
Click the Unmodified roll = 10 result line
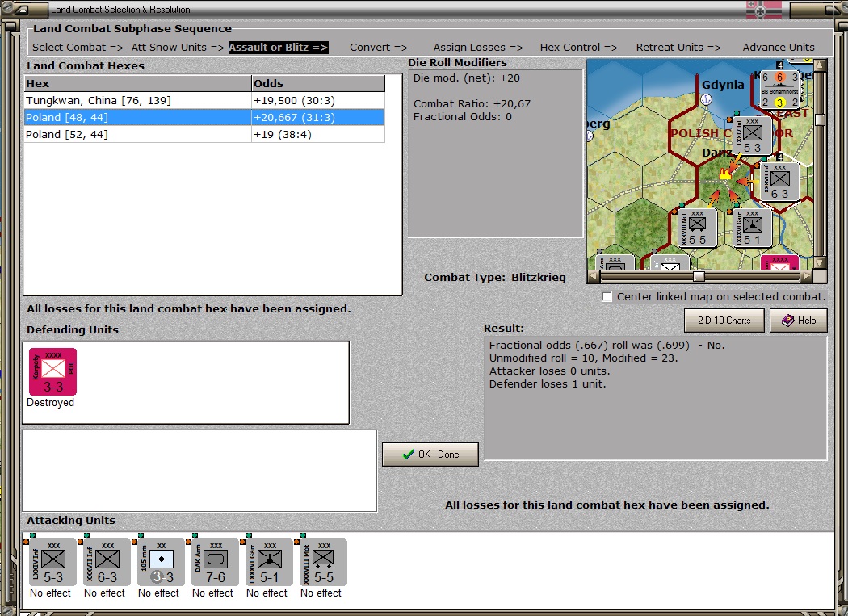click(x=584, y=358)
